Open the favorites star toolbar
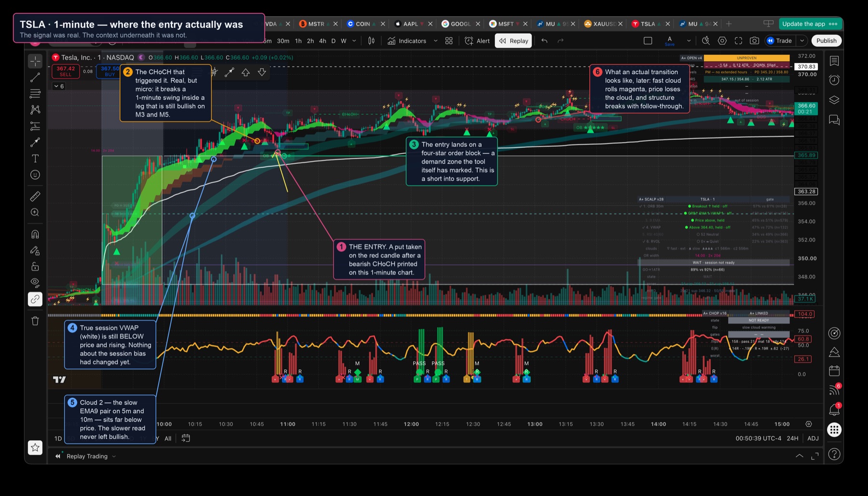The image size is (868, 496). click(35, 448)
